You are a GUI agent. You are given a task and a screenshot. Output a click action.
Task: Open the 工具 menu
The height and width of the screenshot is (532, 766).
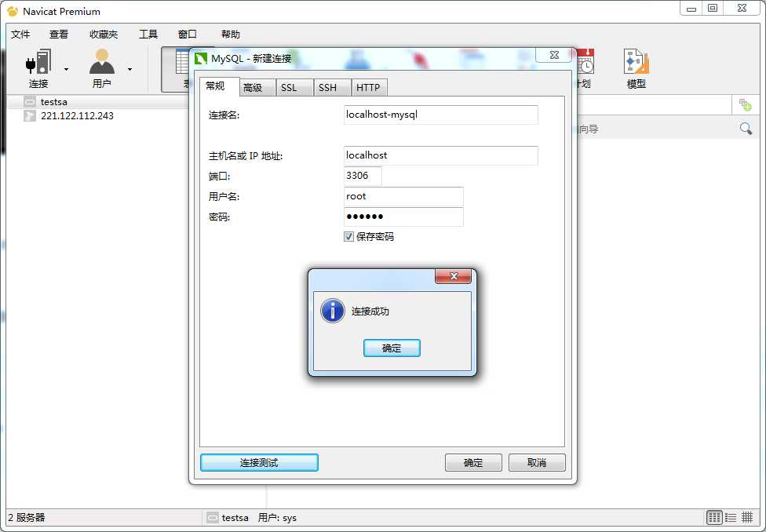coord(148,35)
